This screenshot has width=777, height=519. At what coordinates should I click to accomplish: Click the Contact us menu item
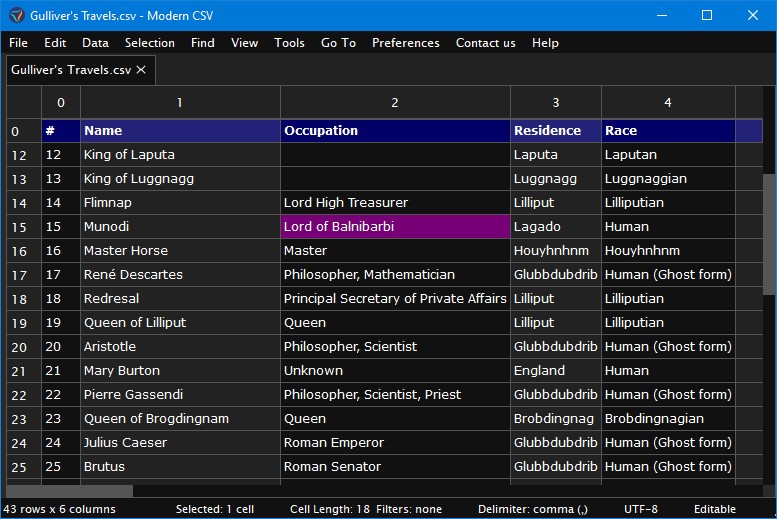[x=485, y=43]
